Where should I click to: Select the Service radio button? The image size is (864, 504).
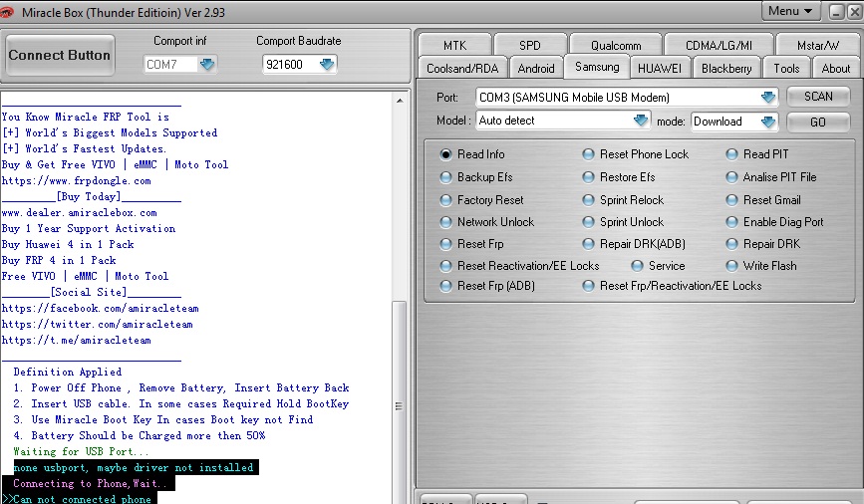pos(637,266)
